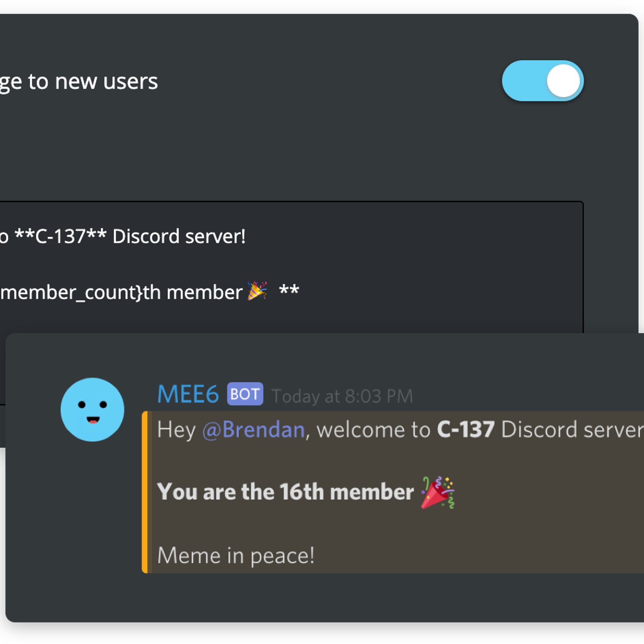
Task: Click the 'to new users' heading label
Action: coord(93,82)
